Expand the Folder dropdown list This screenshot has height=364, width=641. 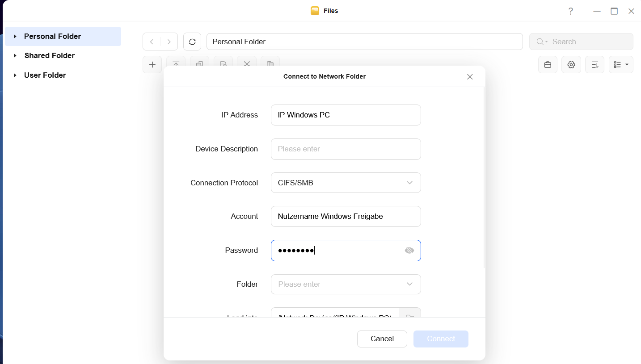(x=409, y=284)
